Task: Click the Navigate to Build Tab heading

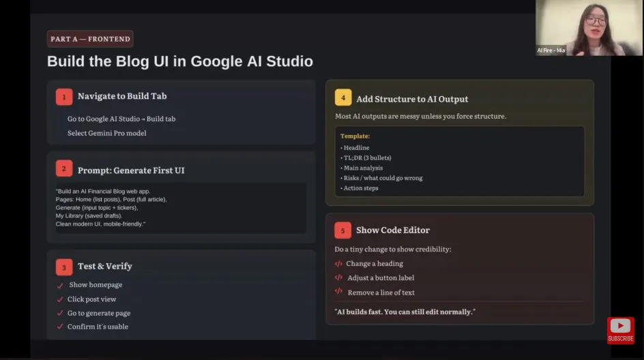Action: (122, 96)
